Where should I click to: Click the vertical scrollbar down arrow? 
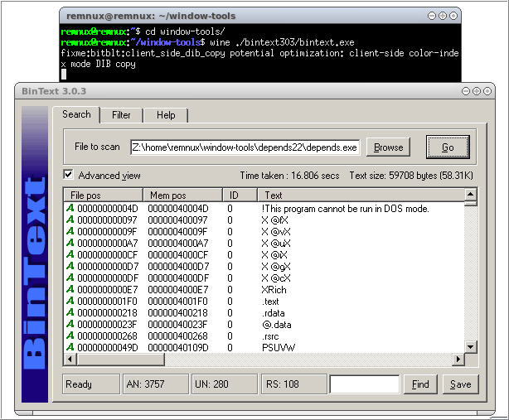point(470,347)
